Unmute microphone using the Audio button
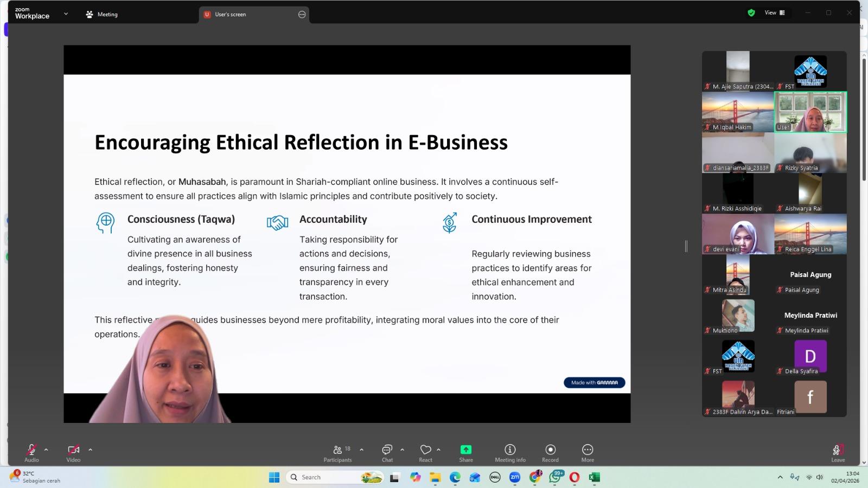Image resolution: width=868 pixels, height=488 pixels. [x=31, y=453]
